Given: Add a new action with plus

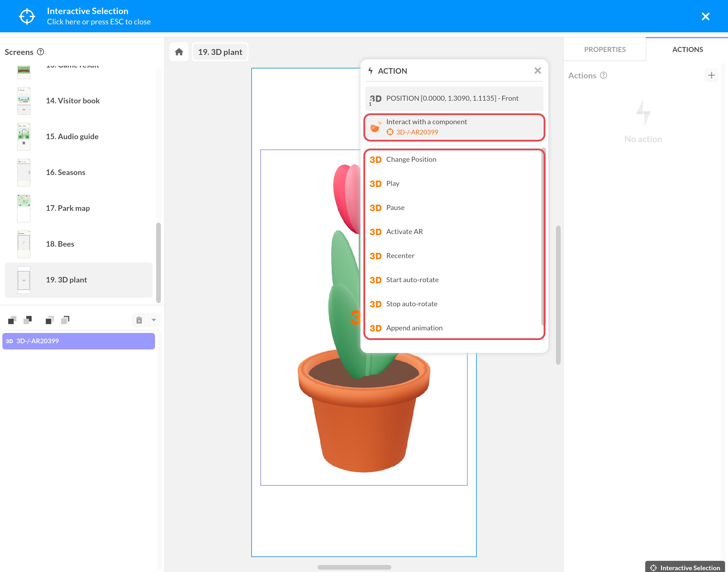Looking at the screenshot, I should click(x=711, y=75).
